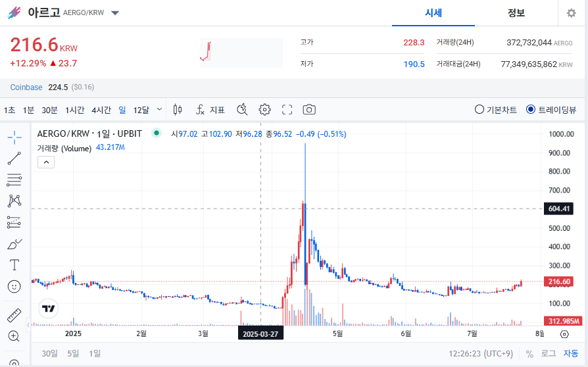The width and height of the screenshot is (588, 367).
Task: Open the horizontal lines tool group
Action: click(x=14, y=180)
